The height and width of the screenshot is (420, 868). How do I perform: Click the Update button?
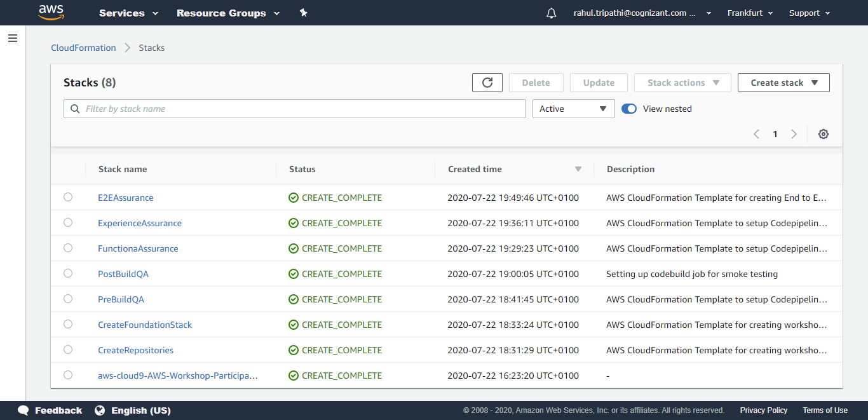tap(599, 83)
